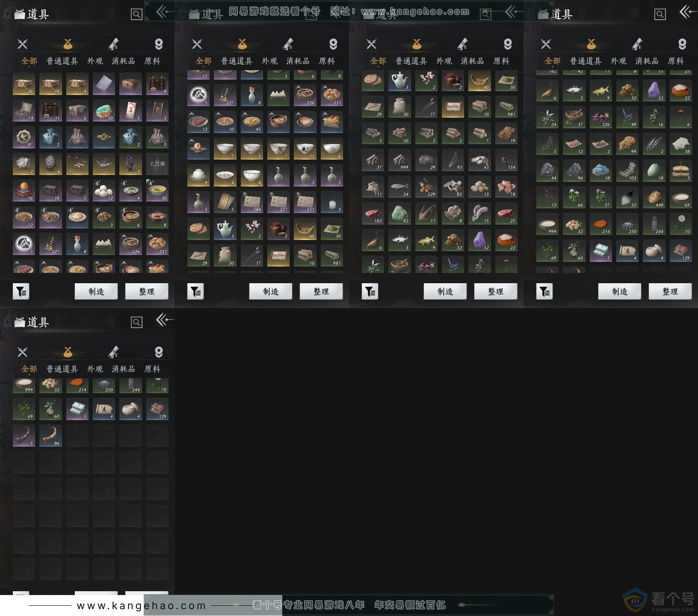Select 全部 tab in top-right panel
The image size is (698, 616).
[x=552, y=61]
